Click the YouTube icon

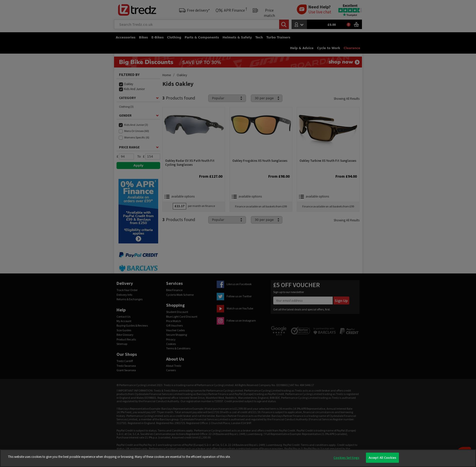point(220,309)
